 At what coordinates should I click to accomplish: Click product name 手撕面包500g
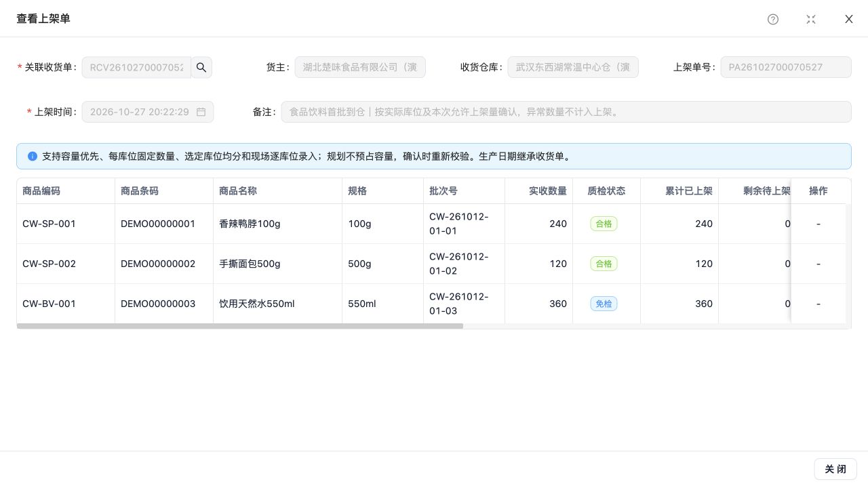pyautogui.click(x=250, y=264)
